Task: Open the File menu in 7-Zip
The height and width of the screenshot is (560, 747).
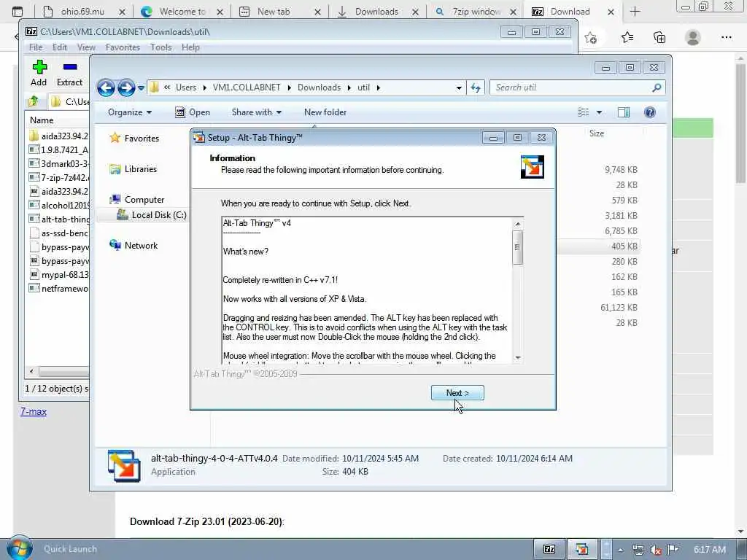Action: click(35, 47)
